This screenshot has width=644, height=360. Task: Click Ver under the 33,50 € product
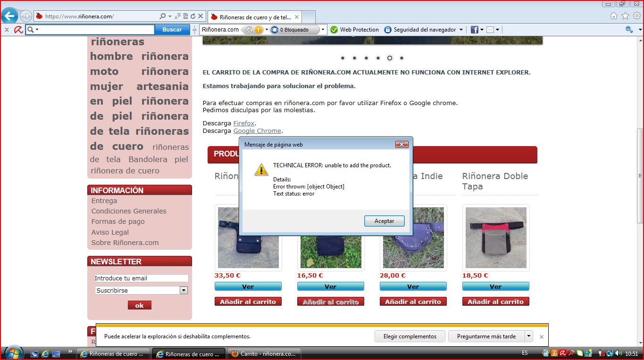248,286
